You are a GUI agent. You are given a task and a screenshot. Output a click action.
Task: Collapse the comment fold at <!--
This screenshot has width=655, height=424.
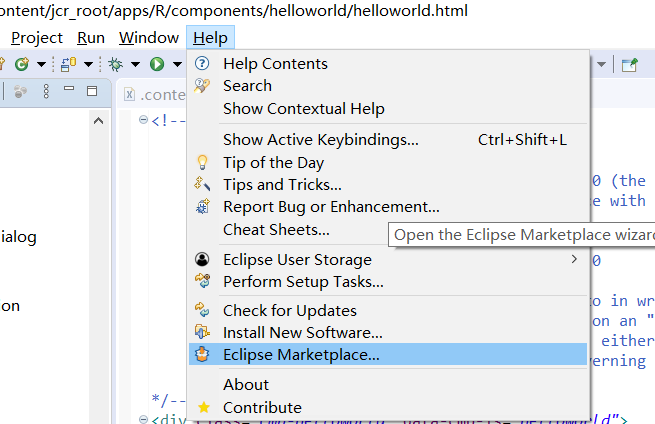[143, 120]
